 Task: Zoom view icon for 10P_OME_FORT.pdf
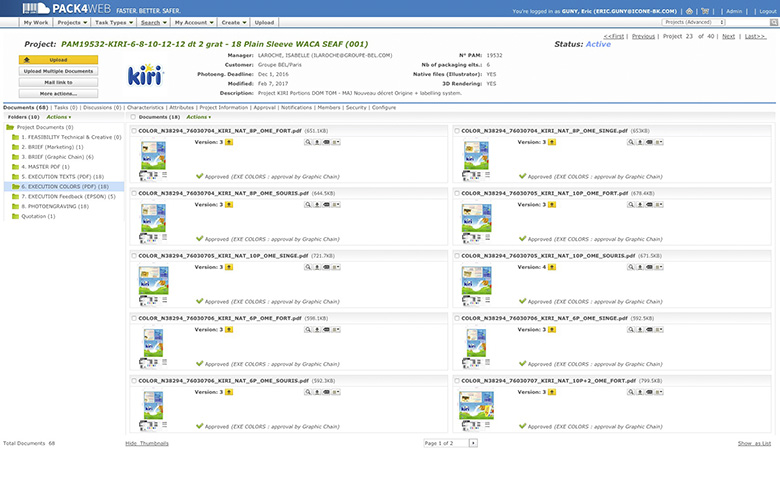point(631,205)
